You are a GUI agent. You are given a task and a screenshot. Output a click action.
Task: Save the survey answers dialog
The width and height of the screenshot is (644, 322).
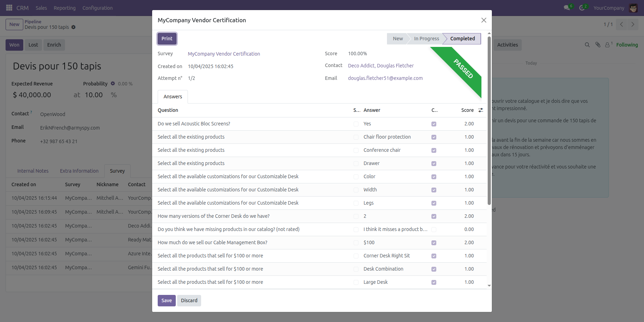click(166, 300)
